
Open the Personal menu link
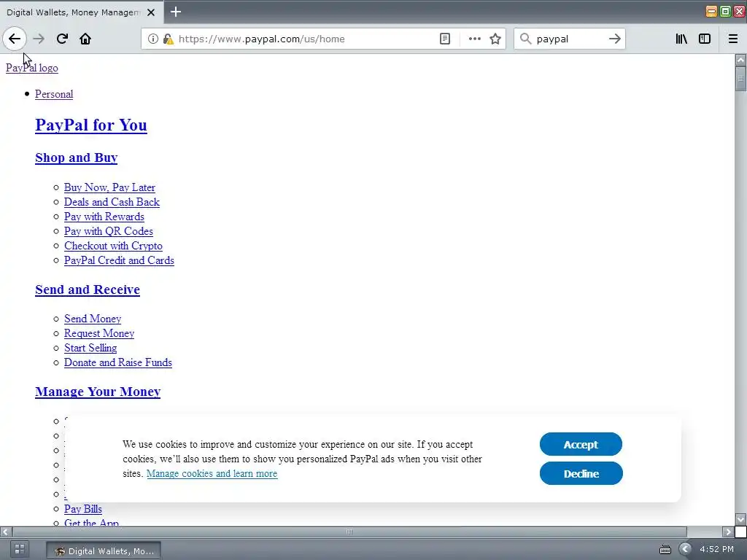tap(54, 94)
